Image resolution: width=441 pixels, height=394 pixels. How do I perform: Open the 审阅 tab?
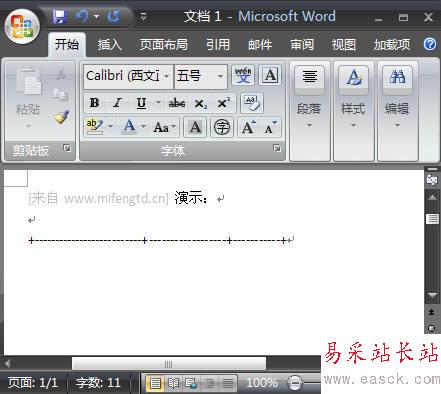(x=302, y=44)
